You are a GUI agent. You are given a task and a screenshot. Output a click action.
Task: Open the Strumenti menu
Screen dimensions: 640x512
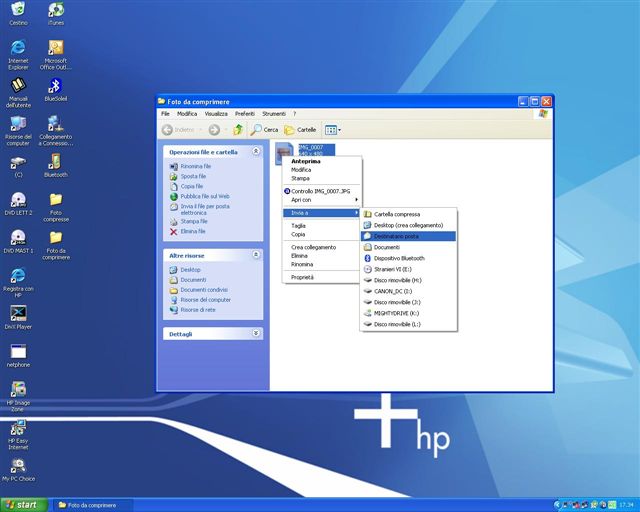point(274,114)
